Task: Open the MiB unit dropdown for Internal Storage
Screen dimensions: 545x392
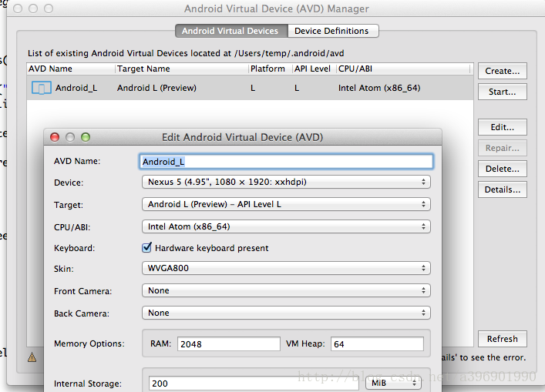Action: [x=393, y=383]
